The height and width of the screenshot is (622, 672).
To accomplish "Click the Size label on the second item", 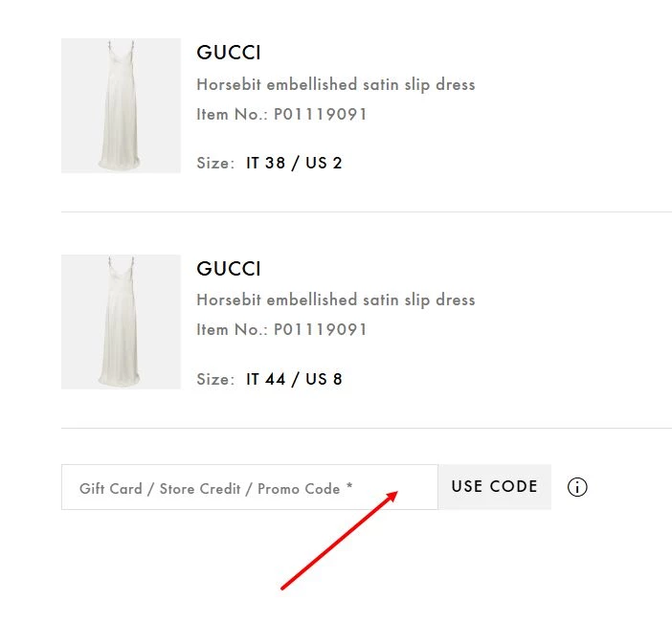I will pyautogui.click(x=214, y=379).
